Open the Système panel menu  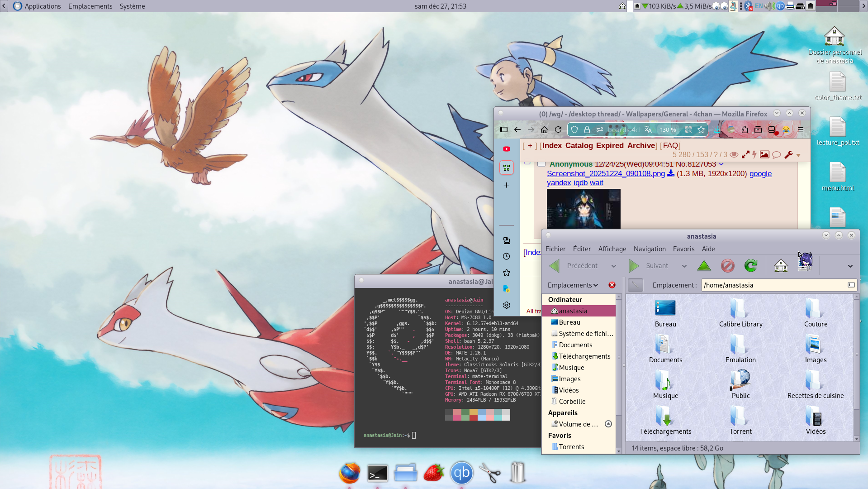pos(132,6)
